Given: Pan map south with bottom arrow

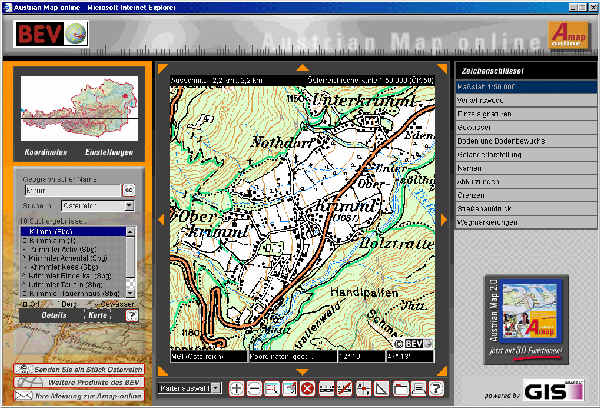Looking at the screenshot, I should tap(302, 372).
